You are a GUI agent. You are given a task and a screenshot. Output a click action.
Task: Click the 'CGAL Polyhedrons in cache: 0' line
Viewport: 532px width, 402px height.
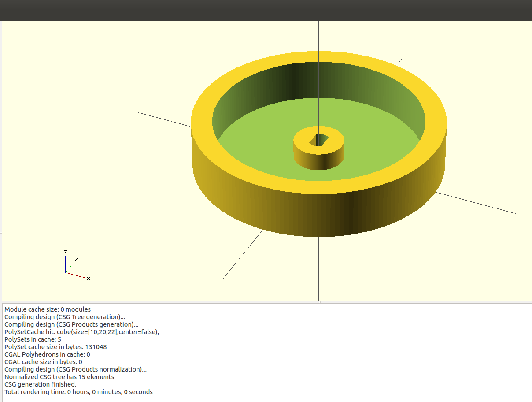coord(47,354)
